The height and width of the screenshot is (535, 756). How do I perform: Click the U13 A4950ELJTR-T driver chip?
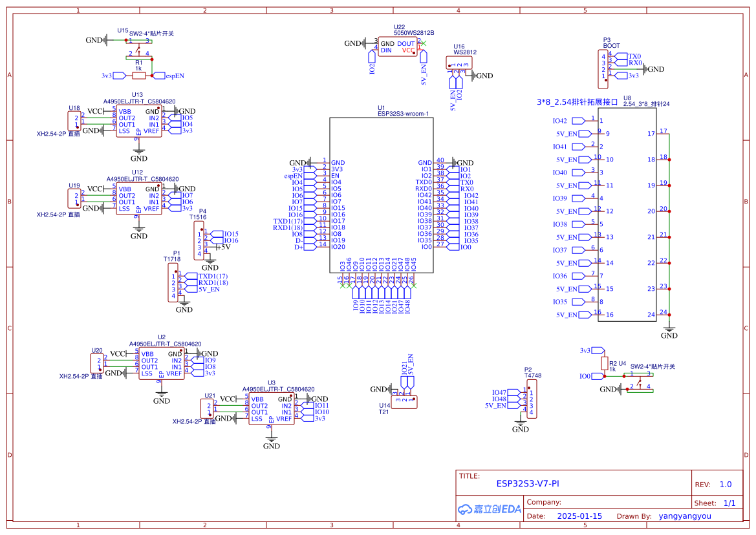tap(139, 121)
